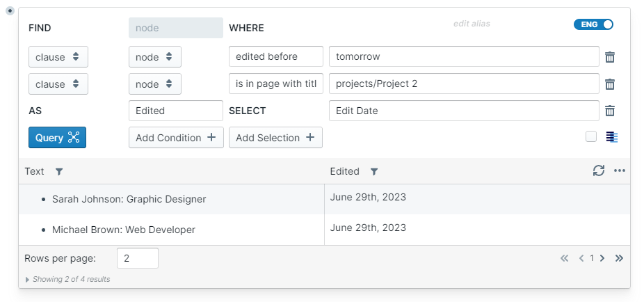
Task: Click Add Selection button
Action: [275, 138]
